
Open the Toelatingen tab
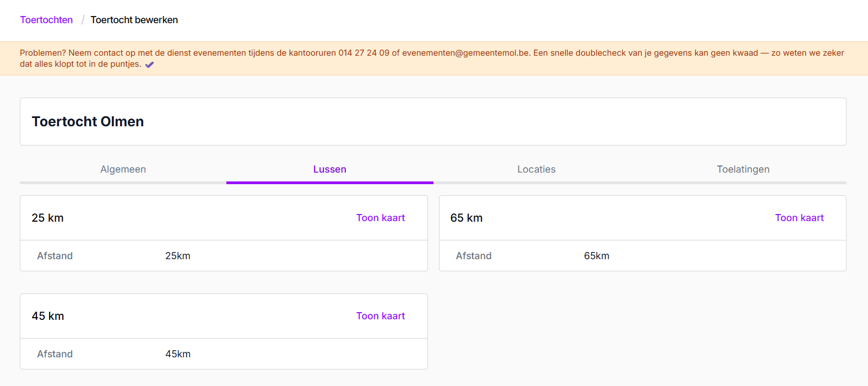tap(743, 169)
